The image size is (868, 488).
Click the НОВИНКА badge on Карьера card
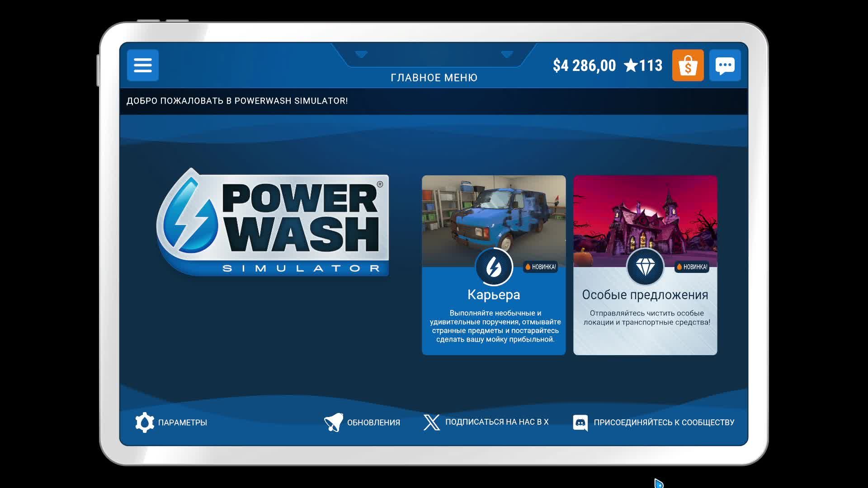pos(540,267)
